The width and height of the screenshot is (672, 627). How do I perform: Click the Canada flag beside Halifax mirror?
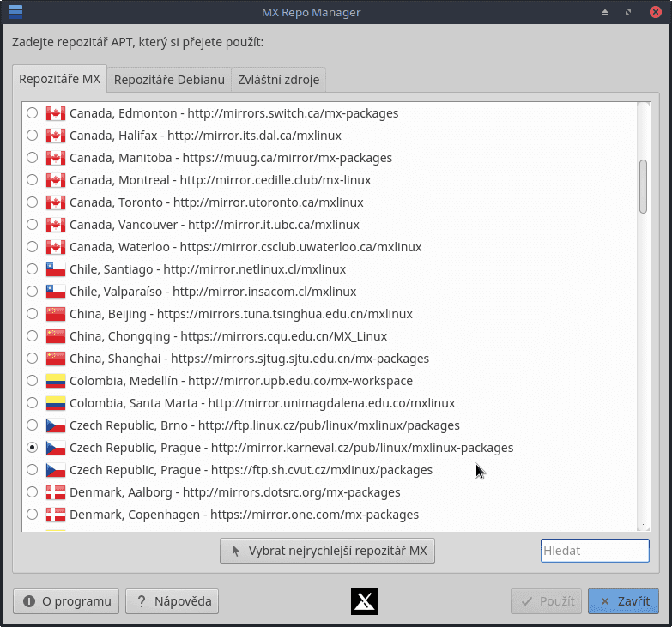coord(56,136)
